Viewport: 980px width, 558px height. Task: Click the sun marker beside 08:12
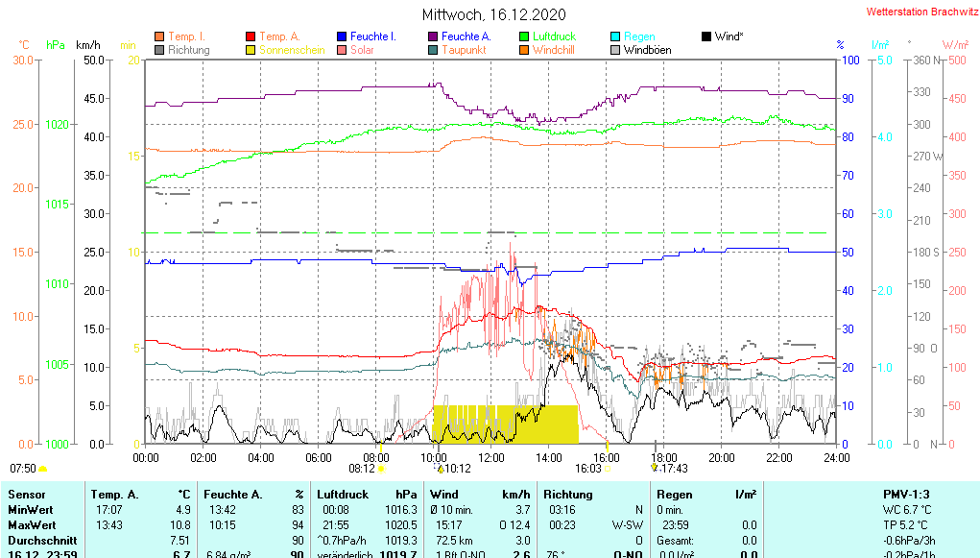(x=382, y=469)
